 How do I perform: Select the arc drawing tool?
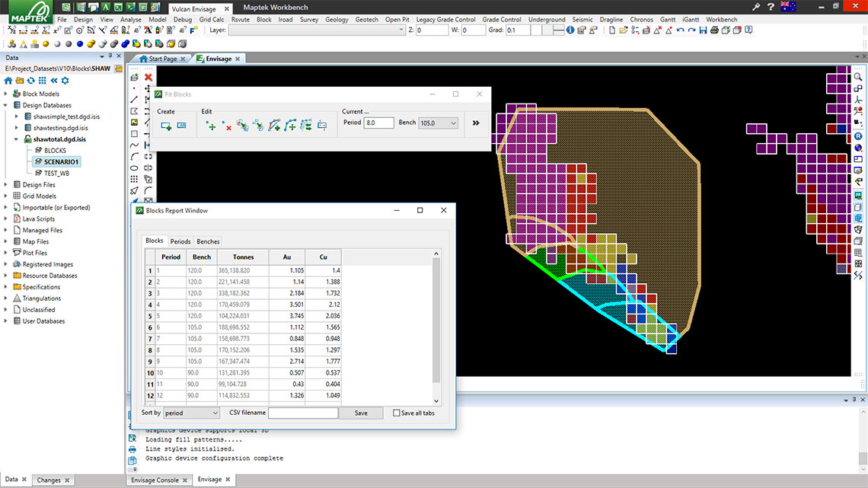(x=135, y=157)
